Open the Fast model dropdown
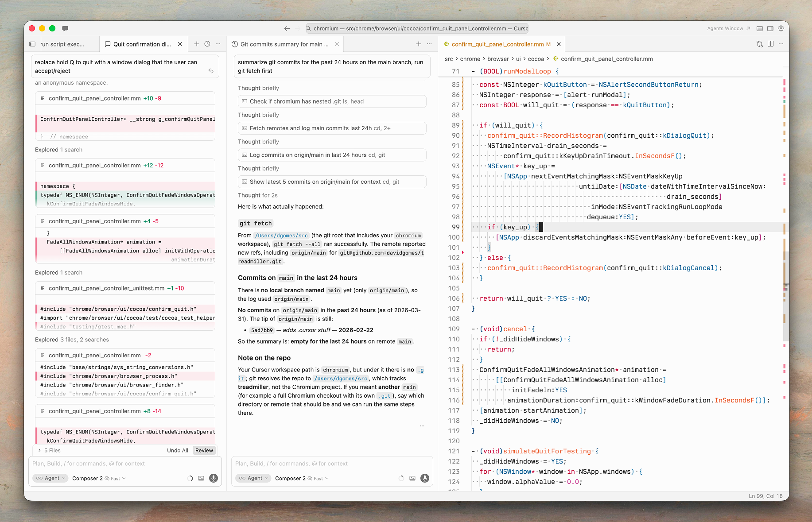This screenshot has height=522, width=812. click(114, 478)
